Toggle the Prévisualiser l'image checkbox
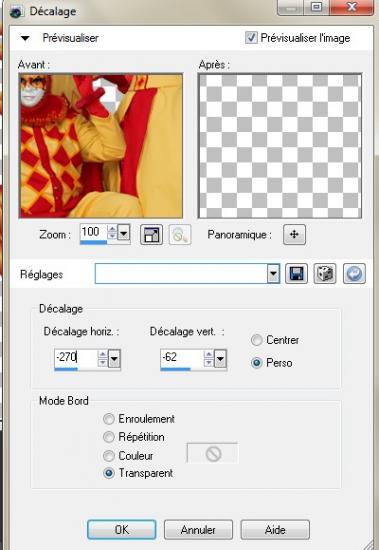The height and width of the screenshot is (550, 379). pyautogui.click(x=251, y=38)
